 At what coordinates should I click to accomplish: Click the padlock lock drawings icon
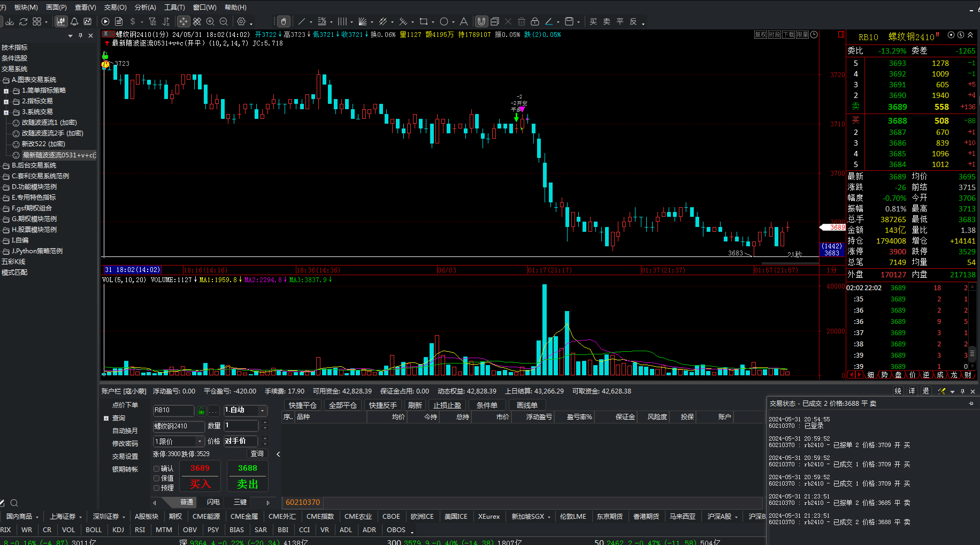pos(535,21)
